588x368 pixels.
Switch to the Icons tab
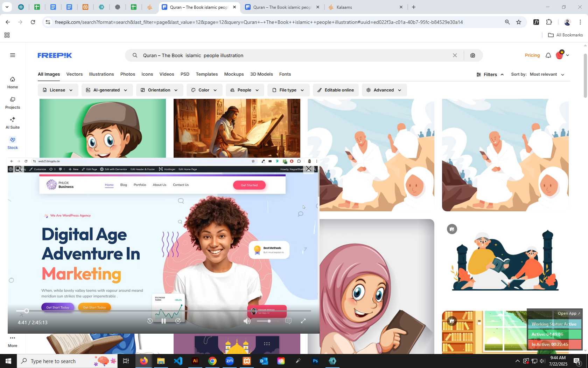click(x=147, y=74)
